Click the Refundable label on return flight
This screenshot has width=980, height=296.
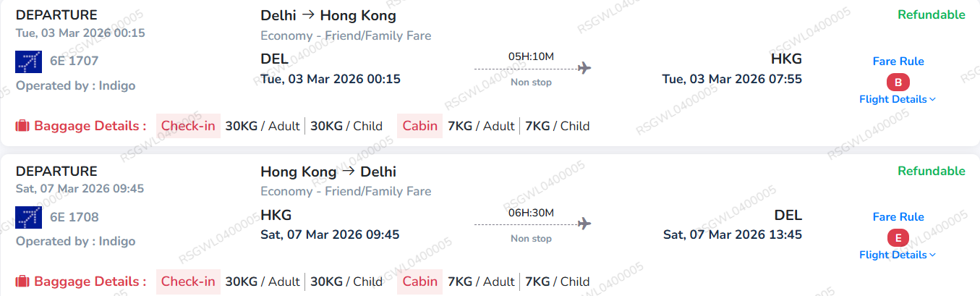coord(931,172)
